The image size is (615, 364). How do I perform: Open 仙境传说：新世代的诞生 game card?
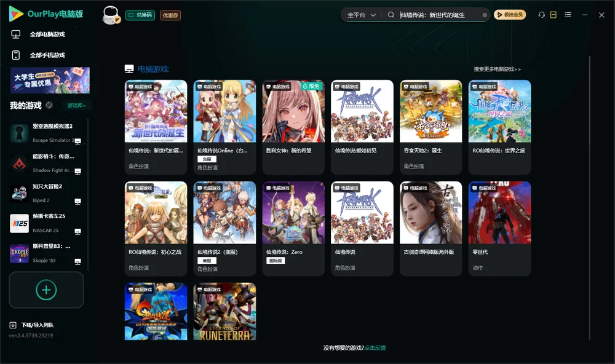pyautogui.click(x=156, y=127)
